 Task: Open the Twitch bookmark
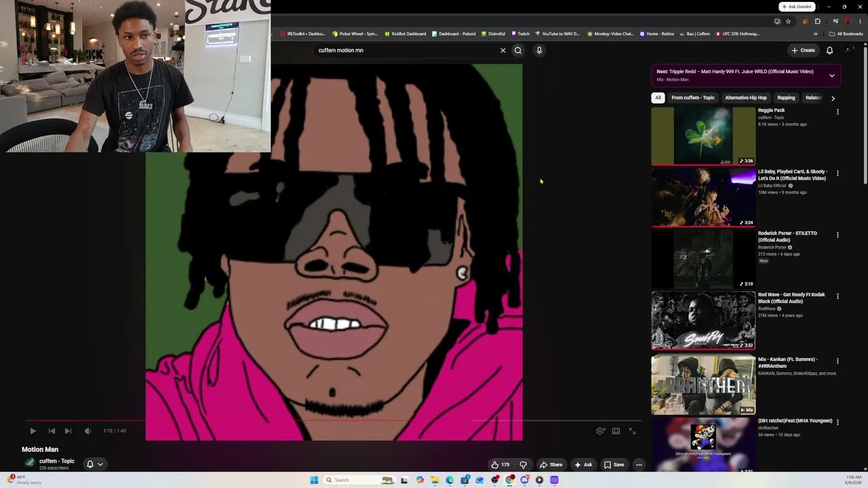[x=520, y=33]
